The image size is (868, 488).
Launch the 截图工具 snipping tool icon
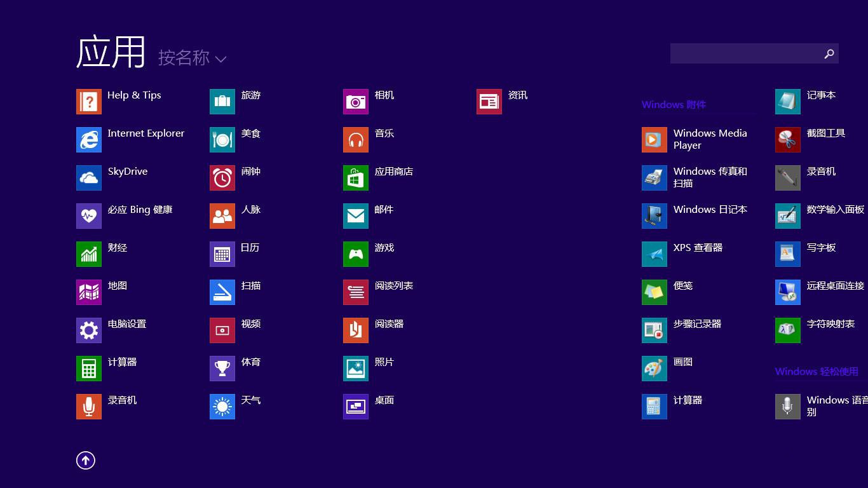(x=788, y=140)
